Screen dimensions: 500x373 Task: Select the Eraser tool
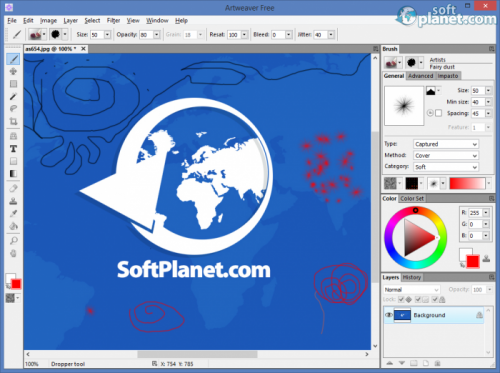(13, 188)
